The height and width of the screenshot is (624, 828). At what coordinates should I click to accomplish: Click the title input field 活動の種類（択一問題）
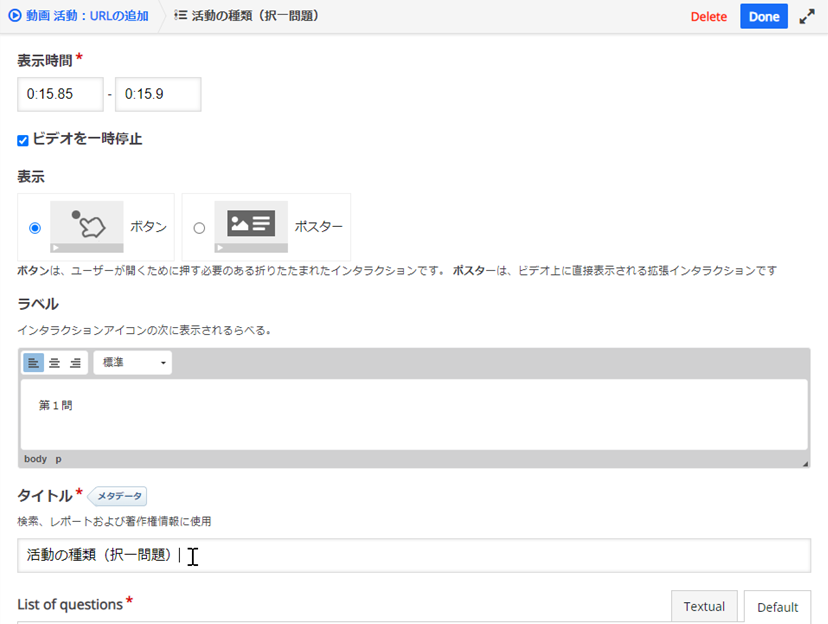coord(414,555)
